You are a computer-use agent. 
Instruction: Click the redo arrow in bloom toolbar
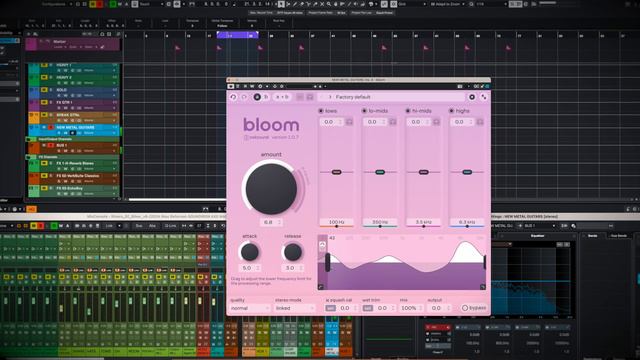244,97
